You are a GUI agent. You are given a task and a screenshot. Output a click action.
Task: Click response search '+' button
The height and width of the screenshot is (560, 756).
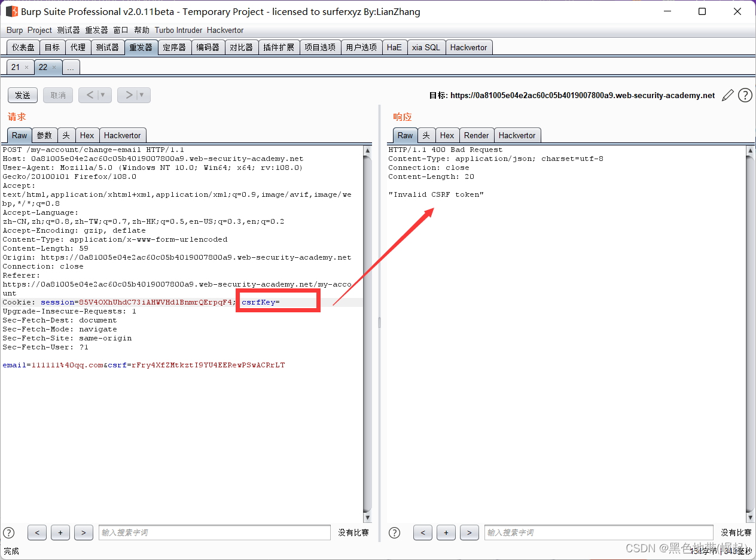tap(446, 532)
